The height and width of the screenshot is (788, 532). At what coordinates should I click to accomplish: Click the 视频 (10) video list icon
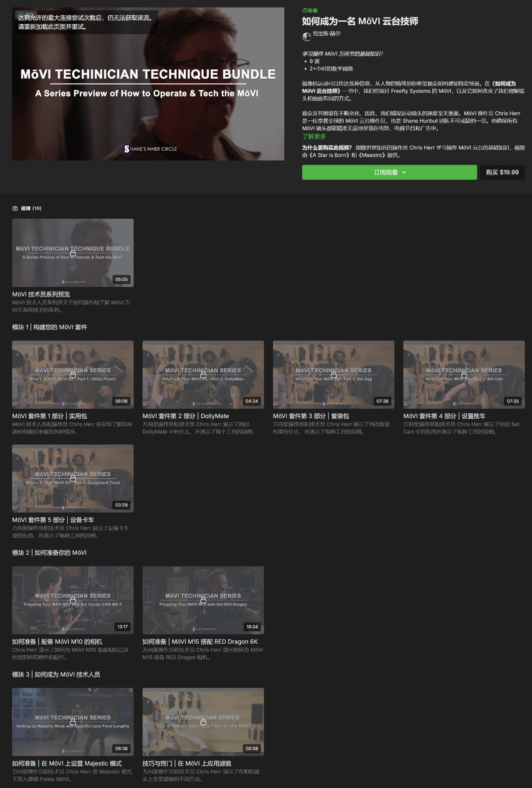pyautogui.click(x=15, y=208)
